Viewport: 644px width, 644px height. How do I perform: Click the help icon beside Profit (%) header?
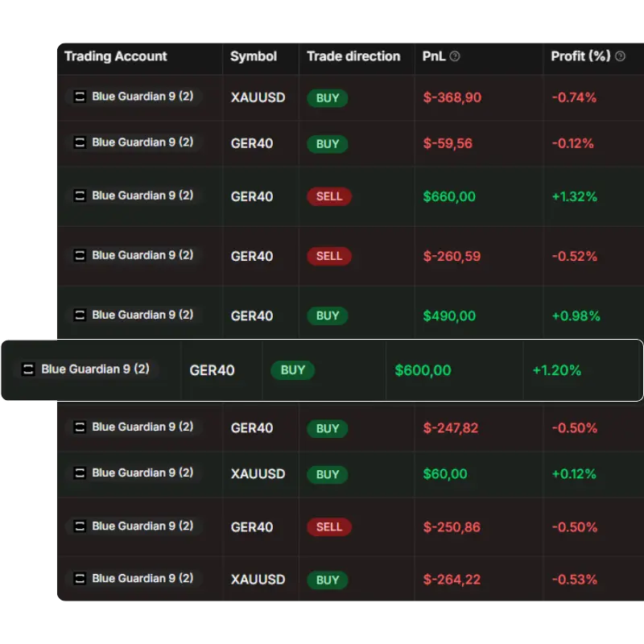(x=620, y=56)
